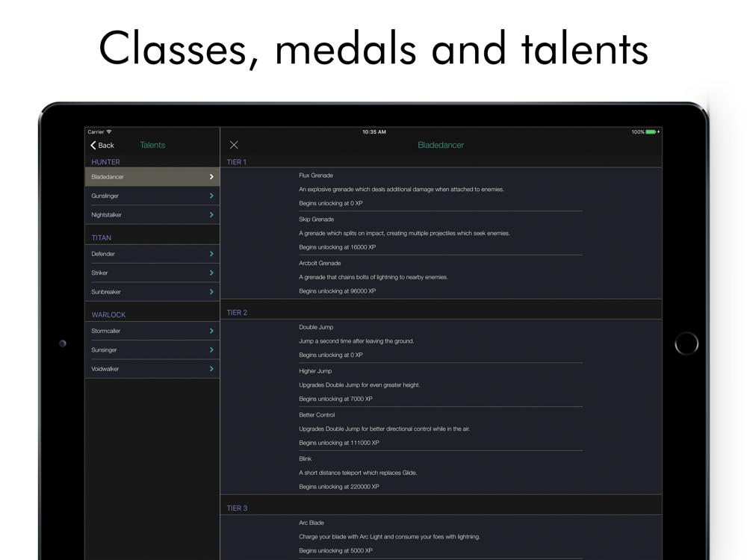Select 'Begins unlocking at 111000 XP' text

tap(338, 443)
